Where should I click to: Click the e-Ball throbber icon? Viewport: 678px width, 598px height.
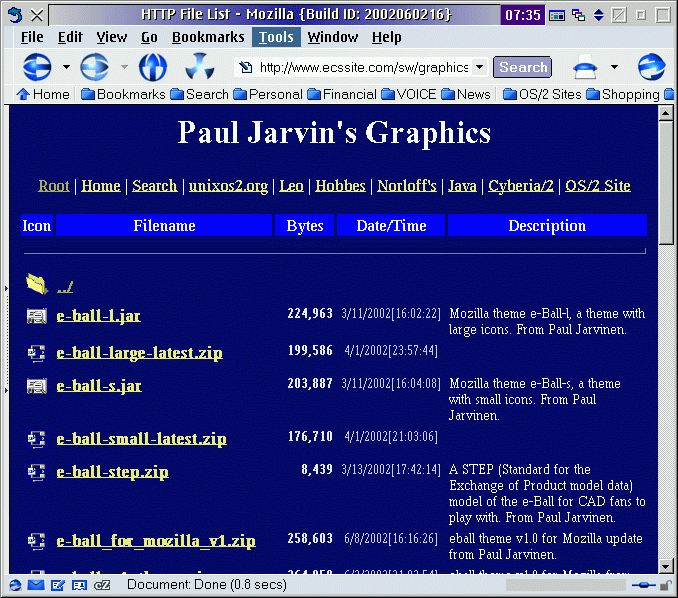[x=651, y=67]
